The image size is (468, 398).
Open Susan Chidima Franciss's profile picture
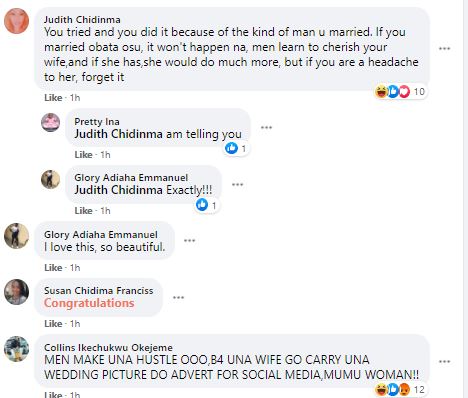pyautogui.click(x=16, y=292)
